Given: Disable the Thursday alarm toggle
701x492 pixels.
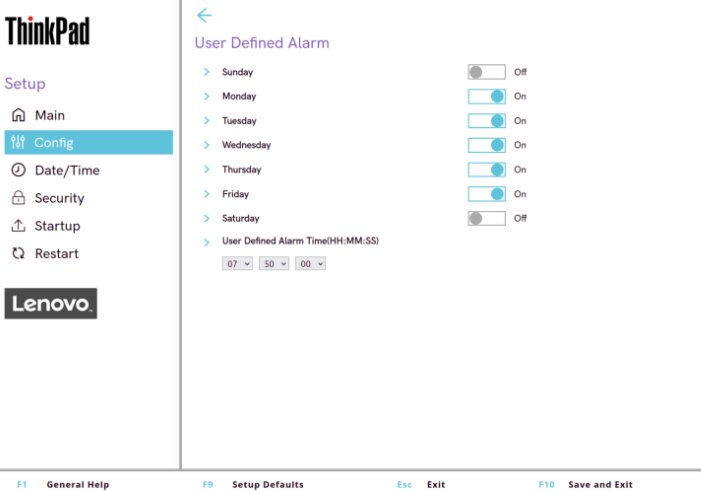Looking at the screenshot, I should [x=486, y=169].
